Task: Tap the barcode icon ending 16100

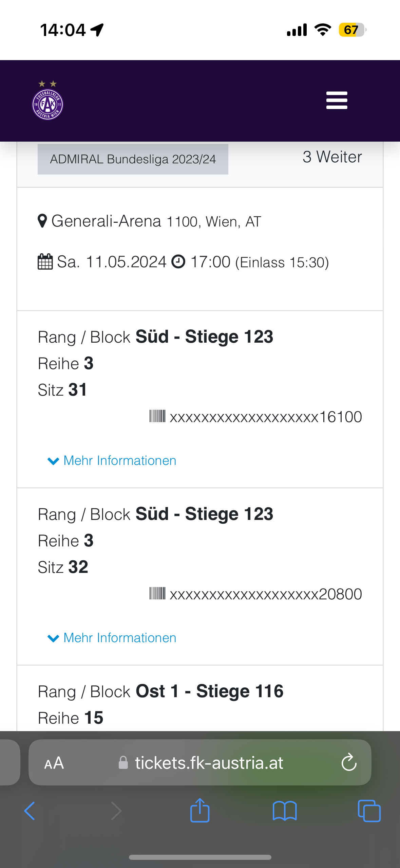Action: coord(157,416)
